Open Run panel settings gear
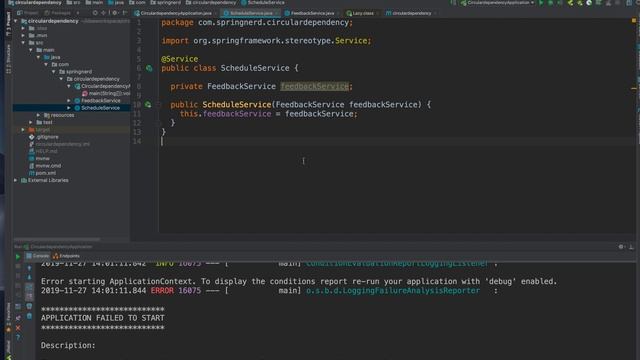 tap(621, 247)
